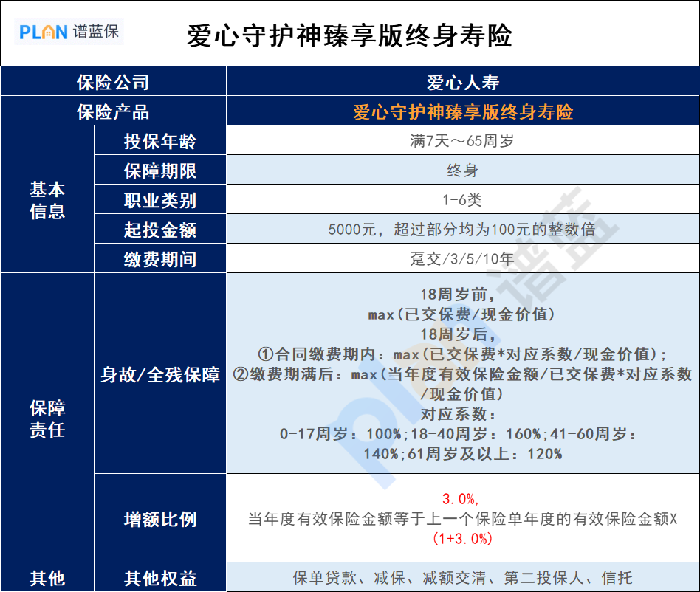Click the 保险产品 header cell
The image size is (700, 592).
(113, 111)
